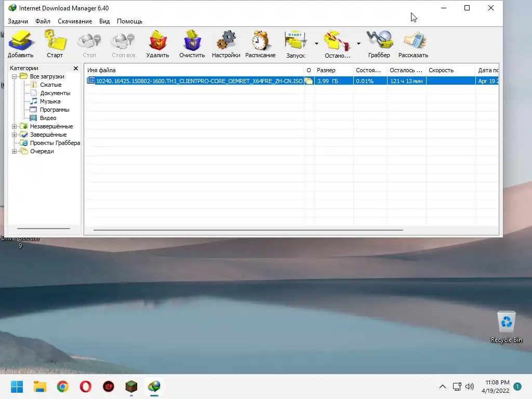The image size is (532, 399).
Task: Open the Recycle Bin desktop icon
Action: point(506,327)
